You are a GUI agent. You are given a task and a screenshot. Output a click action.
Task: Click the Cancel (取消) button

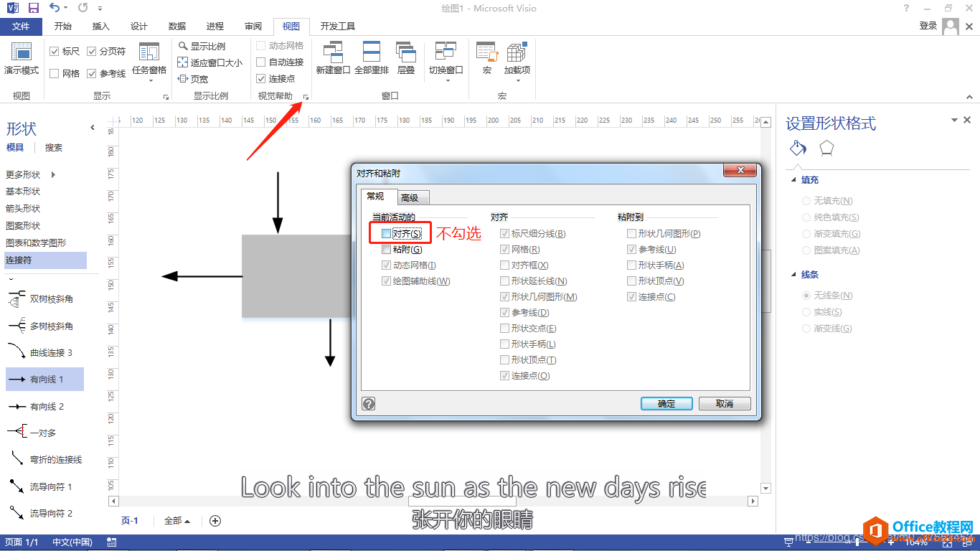(x=725, y=404)
